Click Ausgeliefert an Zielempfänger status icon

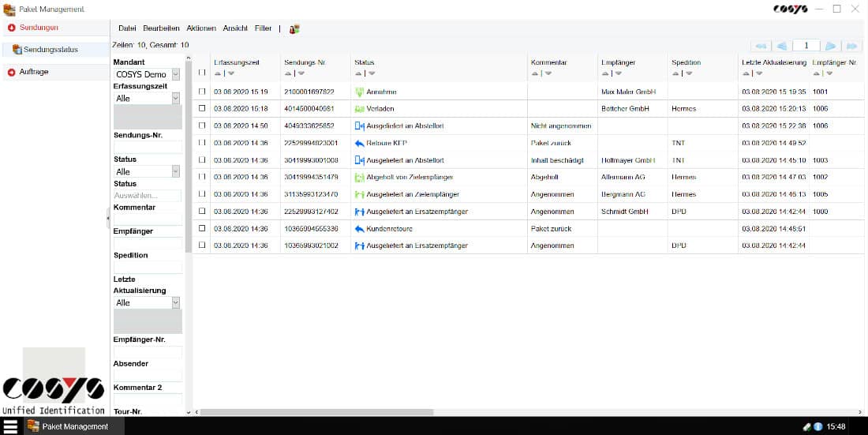point(359,194)
